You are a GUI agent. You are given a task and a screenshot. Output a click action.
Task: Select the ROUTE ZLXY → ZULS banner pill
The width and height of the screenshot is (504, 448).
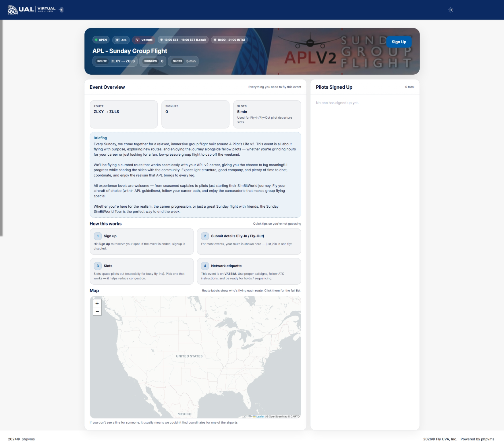pyautogui.click(x=115, y=61)
